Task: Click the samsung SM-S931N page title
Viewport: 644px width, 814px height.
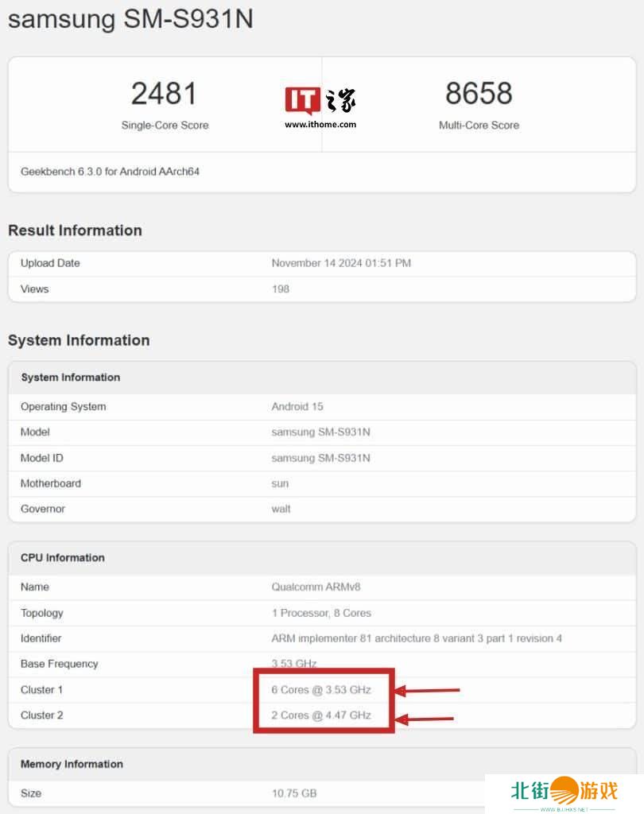Action: coord(130,19)
